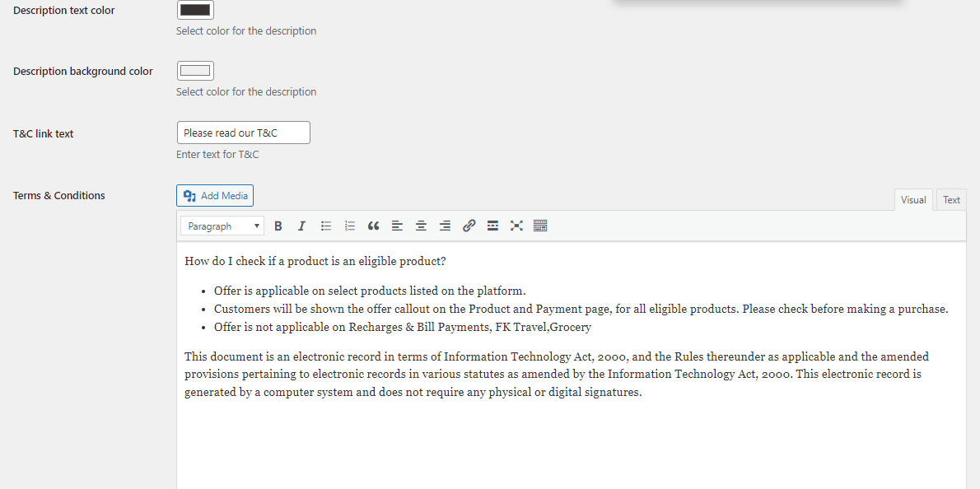Open the Paragraph format dropdown

click(x=222, y=226)
